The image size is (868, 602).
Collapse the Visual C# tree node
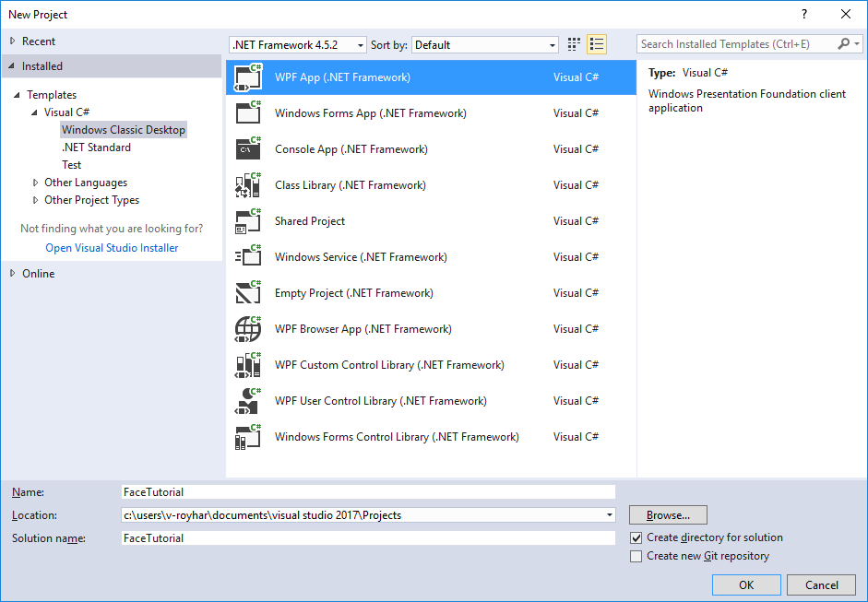(x=34, y=112)
